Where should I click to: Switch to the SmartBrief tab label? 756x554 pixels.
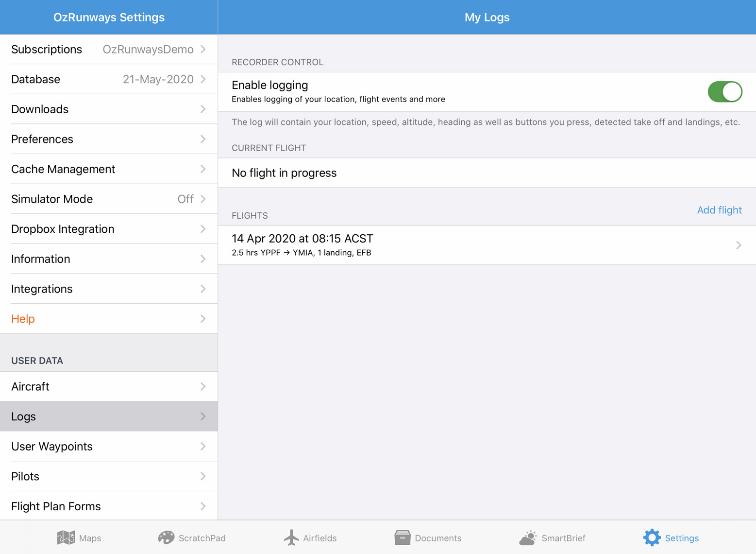[563, 538]
